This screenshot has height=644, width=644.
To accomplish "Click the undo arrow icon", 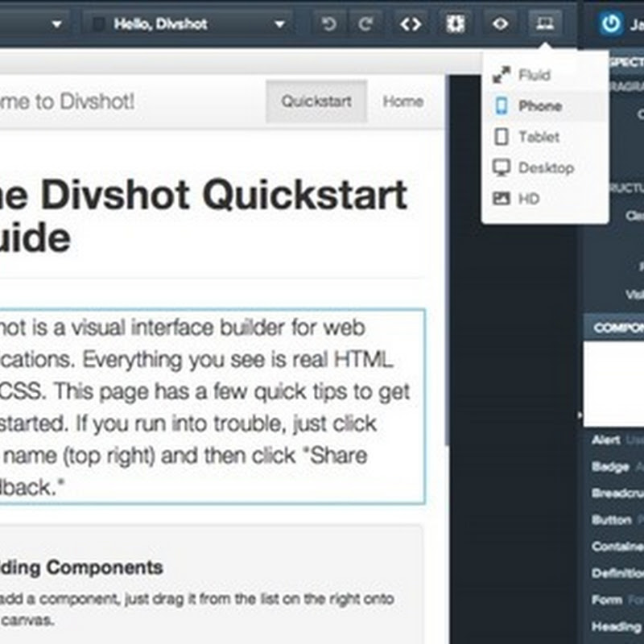I will pyautogui.click(x=329, y=24).
